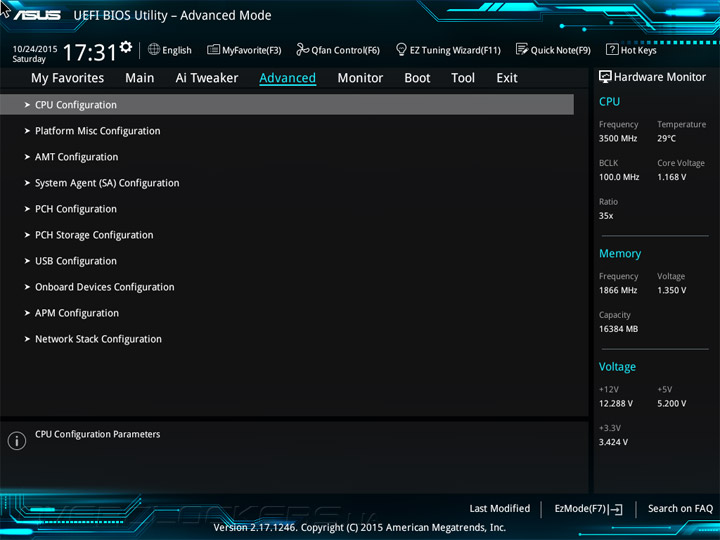Expand the arrow beside PCH Storage Configuration
Image resolution: width=720 pixels, height=540 pixels.
[x=27, y=235]
